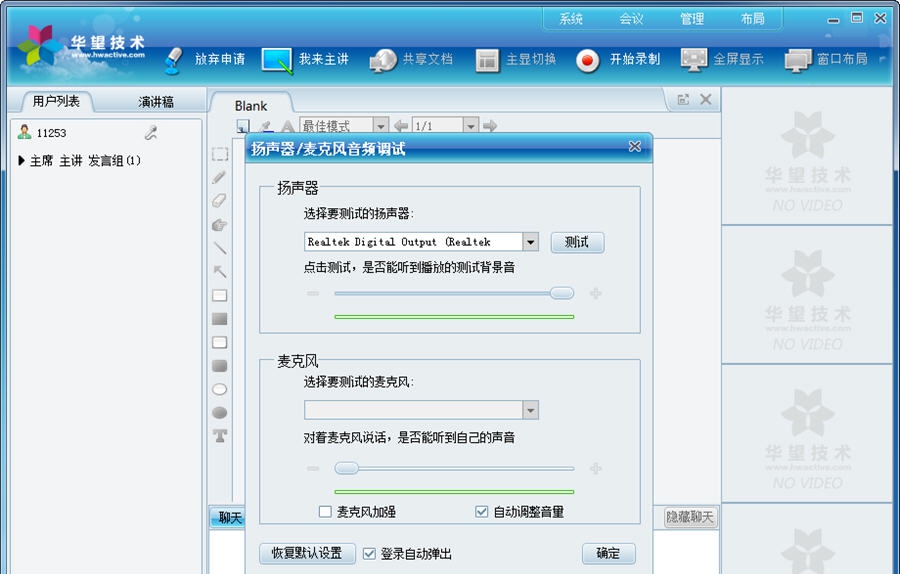The height and width of the screenshot is (574, 900).
Task: Start recording with the 开始录制 icon
Action: (x=588, y=60)
